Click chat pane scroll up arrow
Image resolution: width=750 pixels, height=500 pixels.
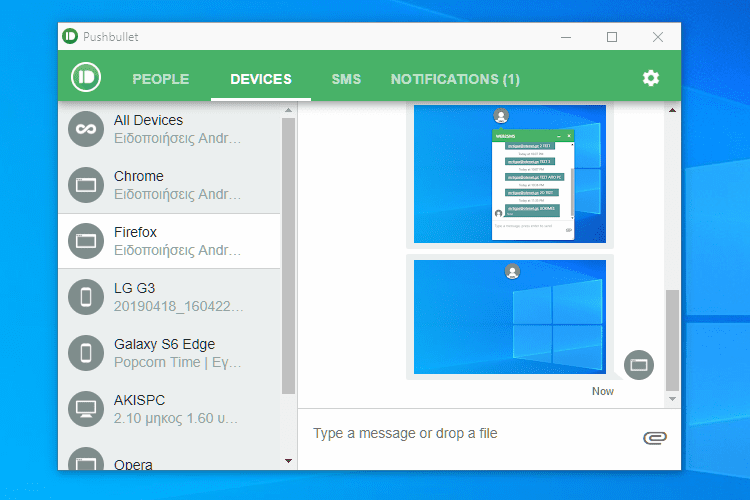[673, 110]
